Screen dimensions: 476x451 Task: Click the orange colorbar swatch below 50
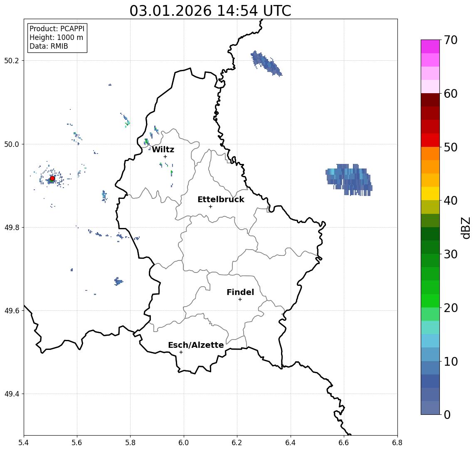(x=430, y=154)
